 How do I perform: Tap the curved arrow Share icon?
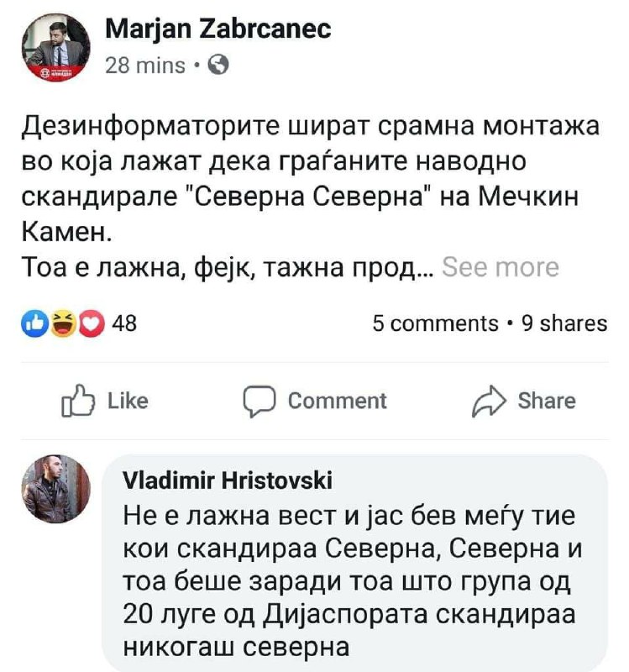point(490,402)
